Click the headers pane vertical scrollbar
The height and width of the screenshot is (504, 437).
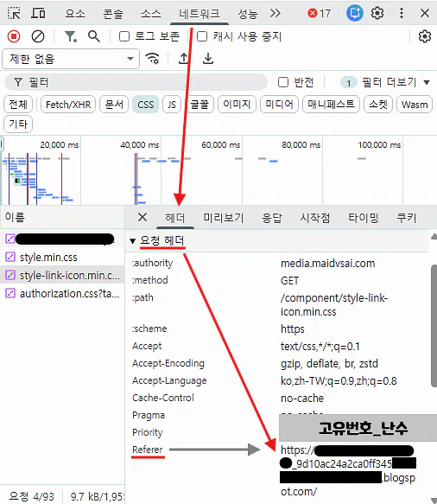tap(434, 325)
